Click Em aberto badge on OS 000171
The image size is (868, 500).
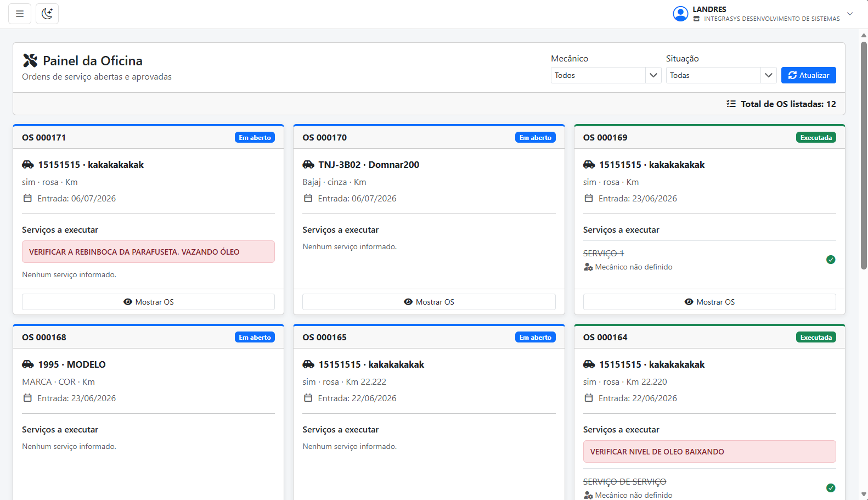(255, 137)
